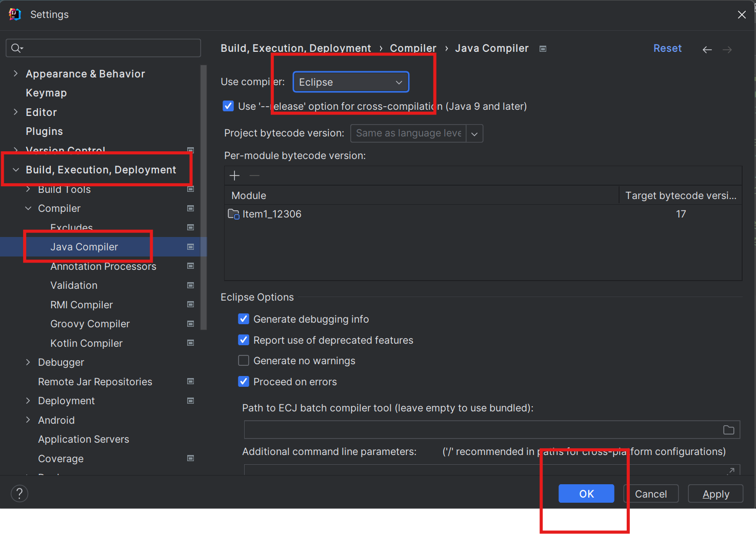Click the Cancel button
The height and width of the screenshot is (534, 756).
(651, 493)
